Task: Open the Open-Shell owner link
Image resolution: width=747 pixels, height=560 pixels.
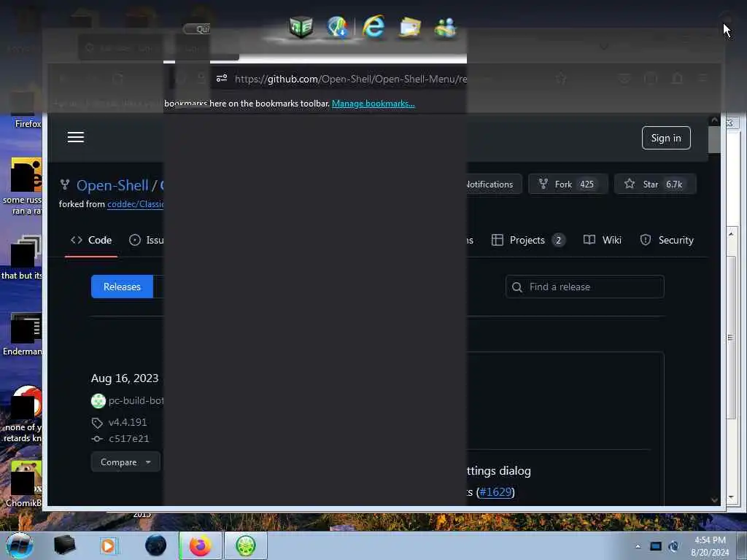Action: point(112,185)
